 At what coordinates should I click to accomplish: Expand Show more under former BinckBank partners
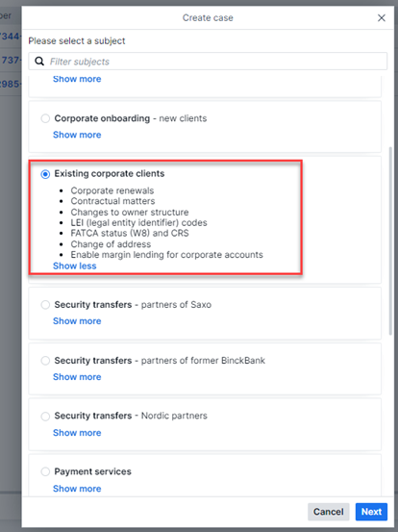click(x=77, y=377)
